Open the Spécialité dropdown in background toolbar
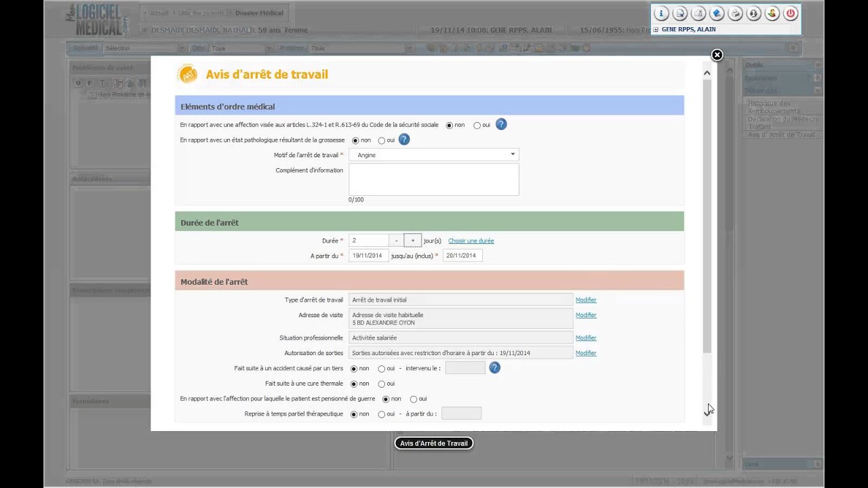 click(x=144, y=48)
